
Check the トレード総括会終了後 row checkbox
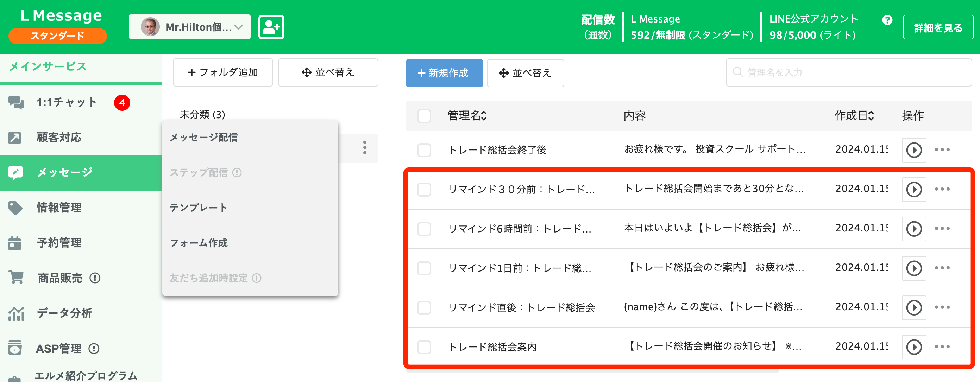click(x=424, y=150)
